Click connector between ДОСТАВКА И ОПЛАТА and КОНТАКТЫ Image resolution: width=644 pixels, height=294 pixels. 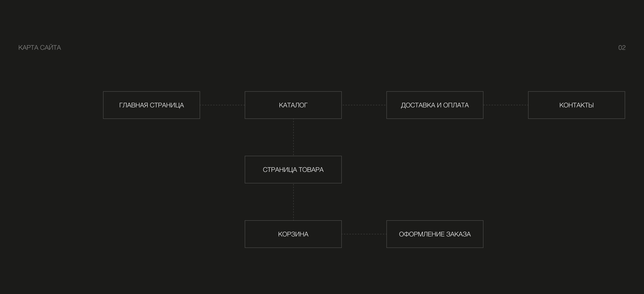(x=506, y=105)
